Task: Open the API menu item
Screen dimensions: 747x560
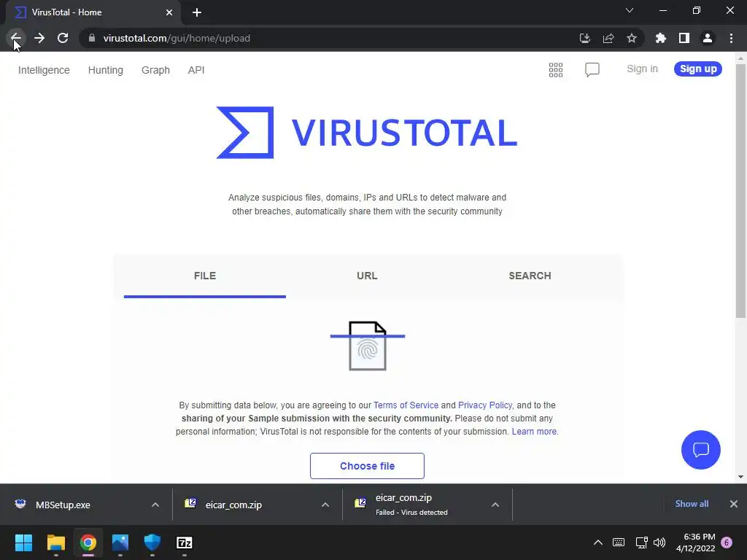Action: coord(196,70)
